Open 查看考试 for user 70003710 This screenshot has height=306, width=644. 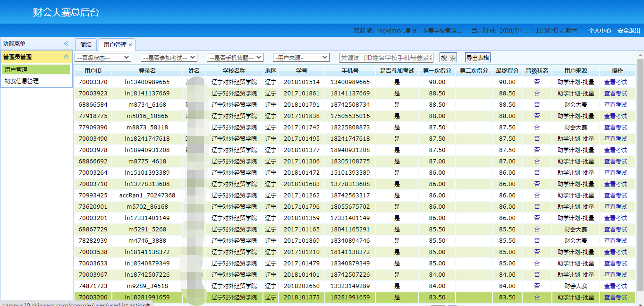616,184
